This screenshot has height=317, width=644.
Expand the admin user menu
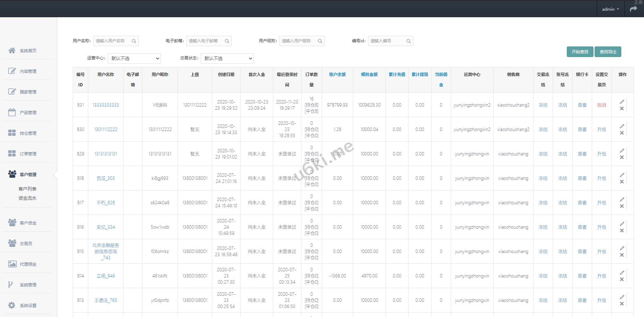pos(610,9)
